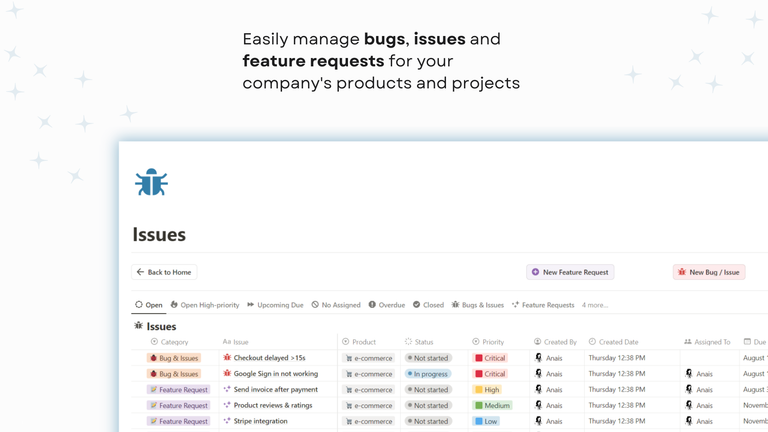The image size is (768, 432).
Task: Expand the '4 more...' views list
Action: [x=595, y=305]
